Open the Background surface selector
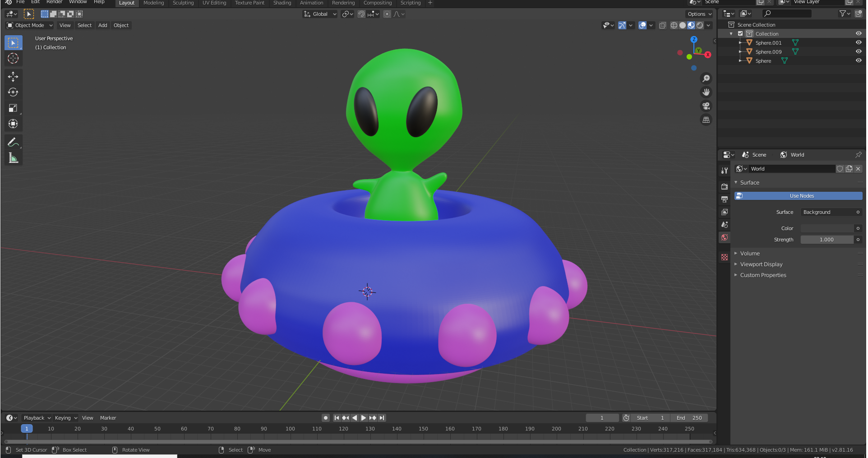The height and width of the screenshot is (458, 868). coord(831,212)
